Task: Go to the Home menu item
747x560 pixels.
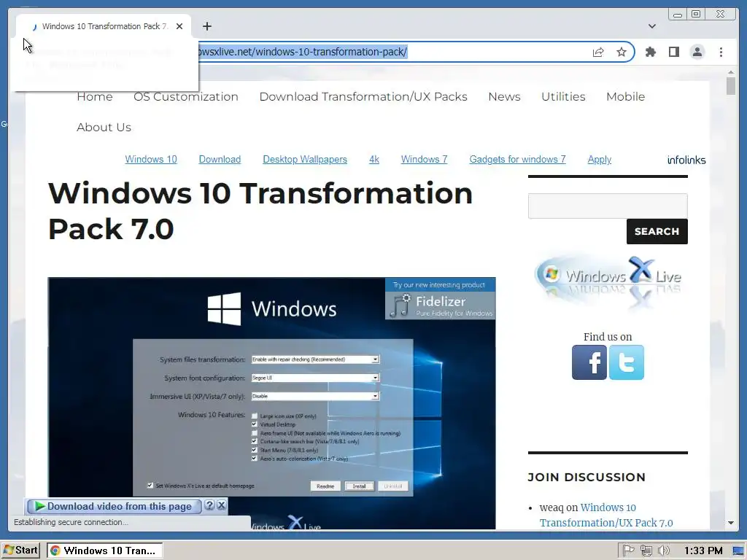Action: (x=95, y=97)
